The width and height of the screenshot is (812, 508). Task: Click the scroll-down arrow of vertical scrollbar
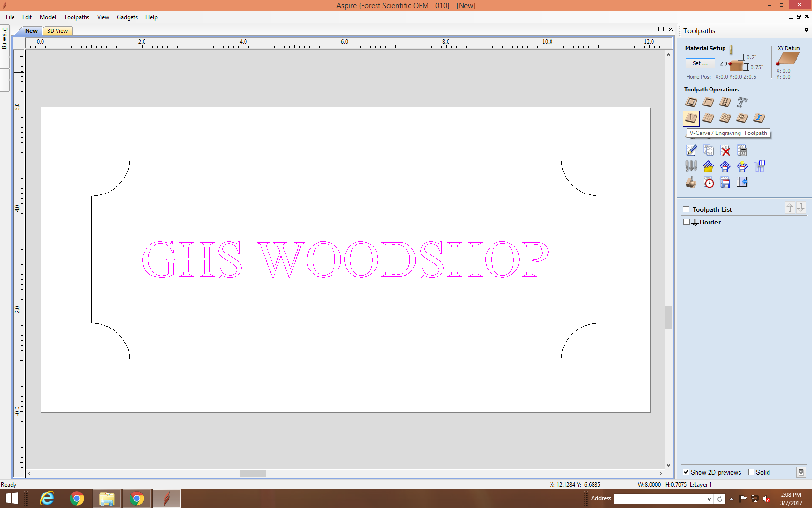click(x=668, y=465)
